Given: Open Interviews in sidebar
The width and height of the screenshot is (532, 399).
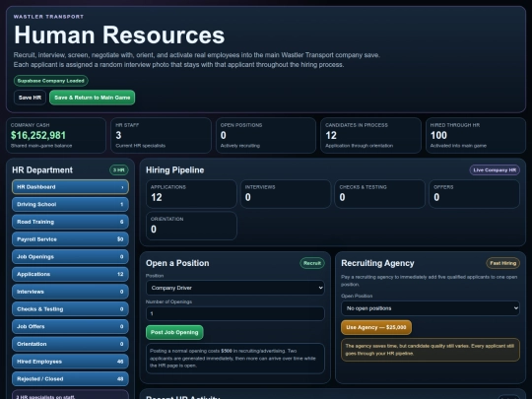Looking at the screenshot, I should coord(70,292).
